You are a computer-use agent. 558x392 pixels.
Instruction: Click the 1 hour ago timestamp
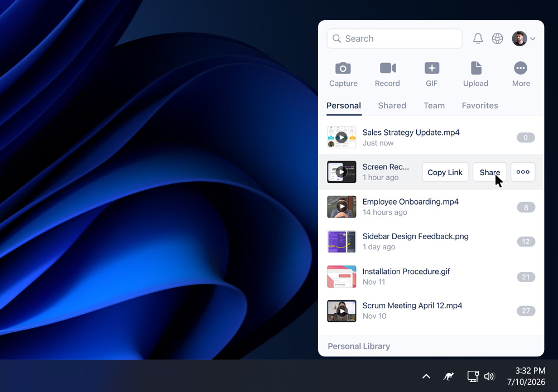(381, 177)
